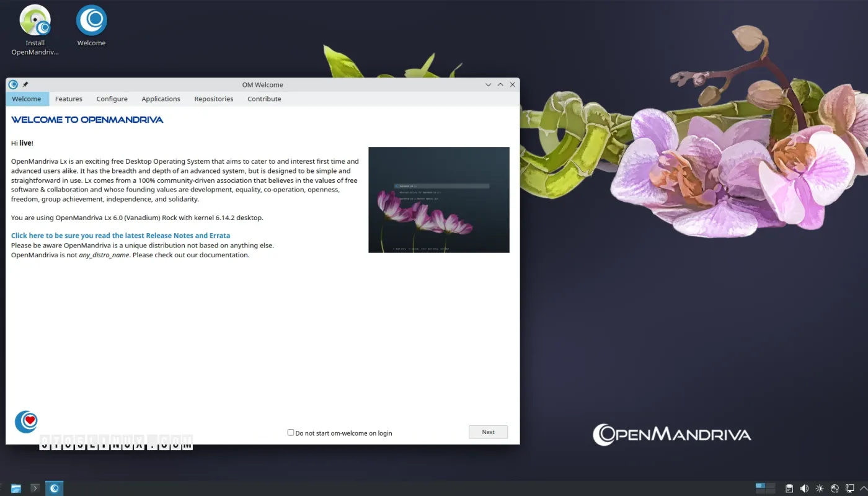Open the network connections tray icon
The width and height of the screenshot is (868, 496).
[835, 489]
